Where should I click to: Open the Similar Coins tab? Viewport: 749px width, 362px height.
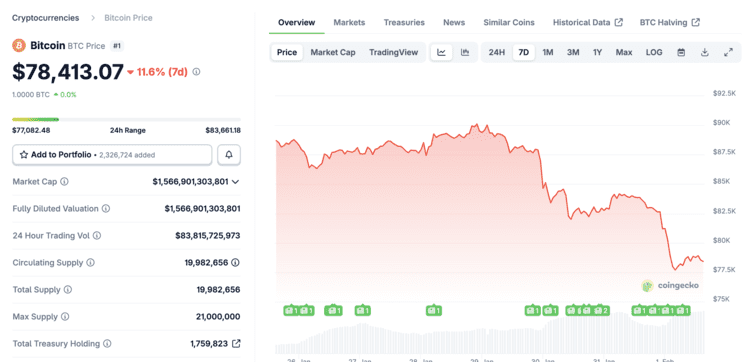pos(509,22)
